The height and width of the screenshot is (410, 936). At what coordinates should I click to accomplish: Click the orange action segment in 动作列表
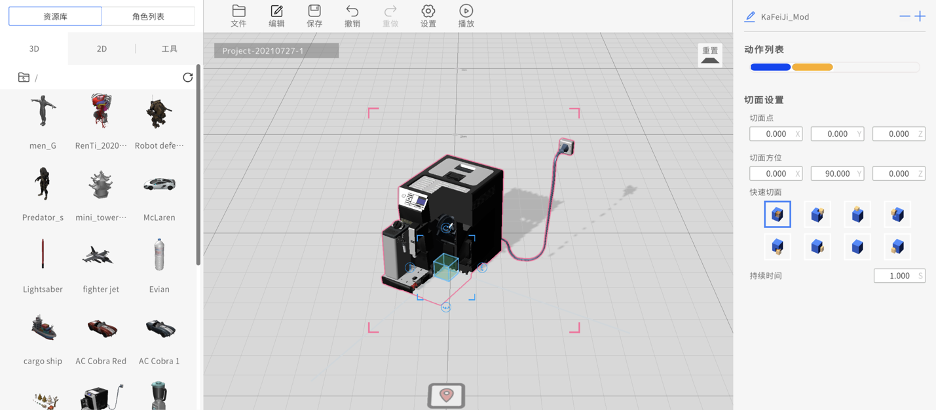(x=812, y=67)
